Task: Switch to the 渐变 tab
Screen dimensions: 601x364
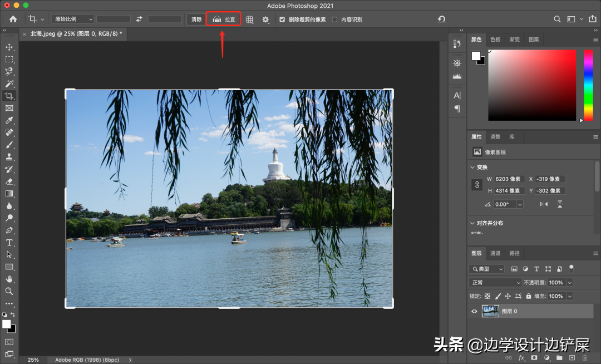Action: coord(514,40)
